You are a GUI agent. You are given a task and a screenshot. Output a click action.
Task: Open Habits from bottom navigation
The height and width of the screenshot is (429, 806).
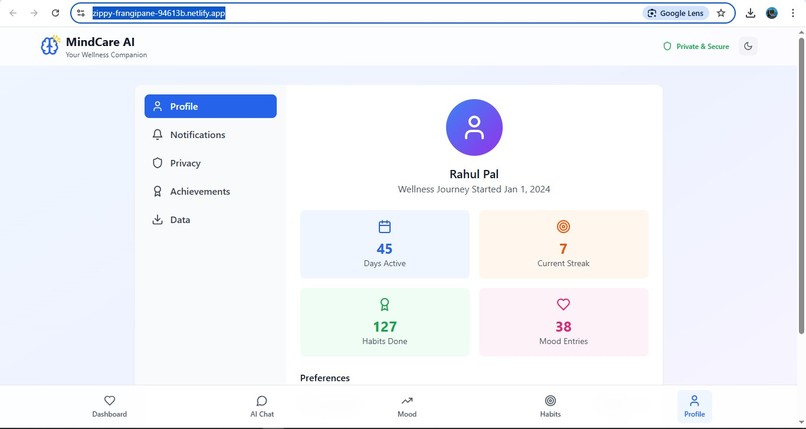point(550,406)
